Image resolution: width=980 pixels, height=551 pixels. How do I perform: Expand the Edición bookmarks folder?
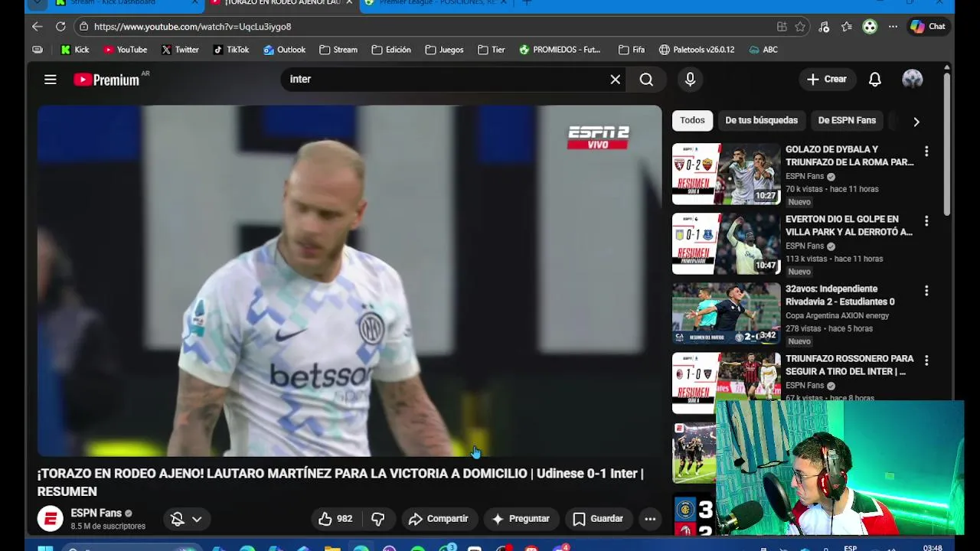[391, 50]
